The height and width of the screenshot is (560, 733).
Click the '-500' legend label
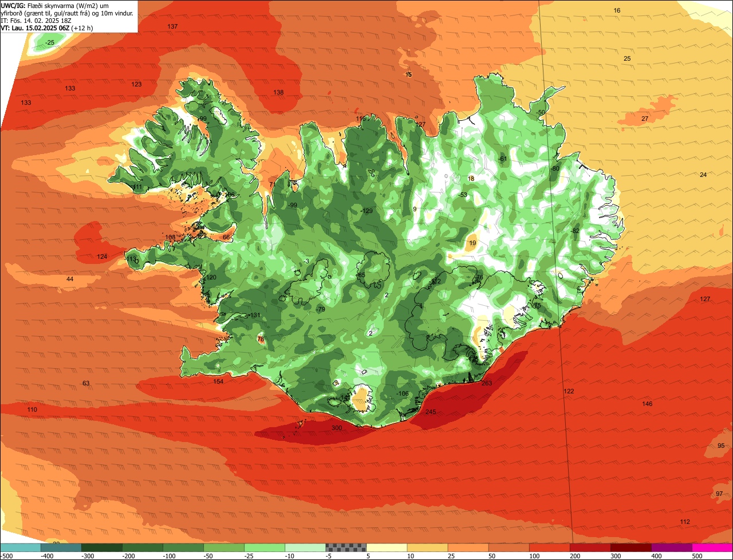(x=7, y=556)
